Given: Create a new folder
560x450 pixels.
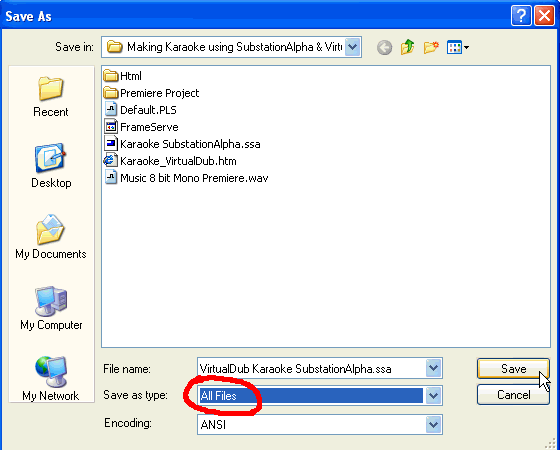Looking at the screenshot, I should pos(431,47).
